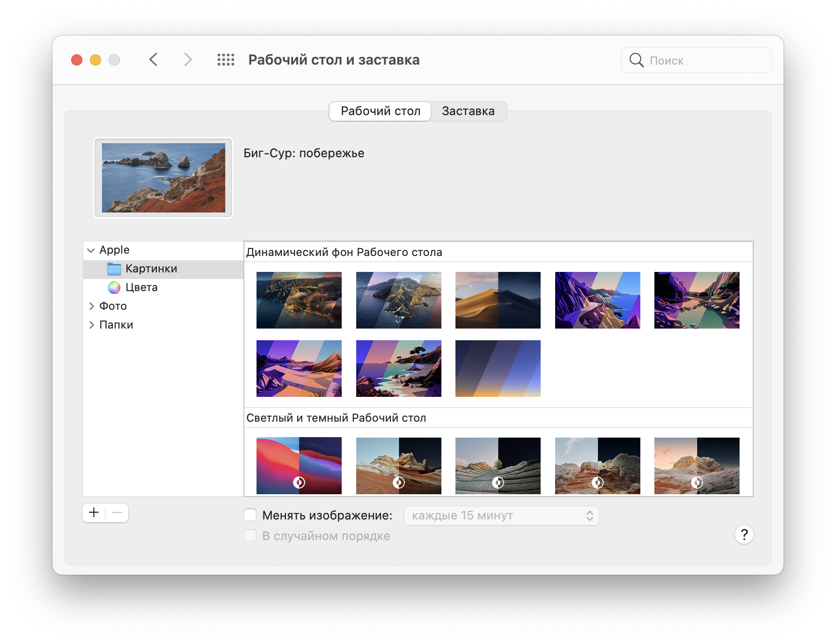Add a folder with the plus button
This screenshot has width=836, height=644.
pyautogui.click(x=94, y=512)
